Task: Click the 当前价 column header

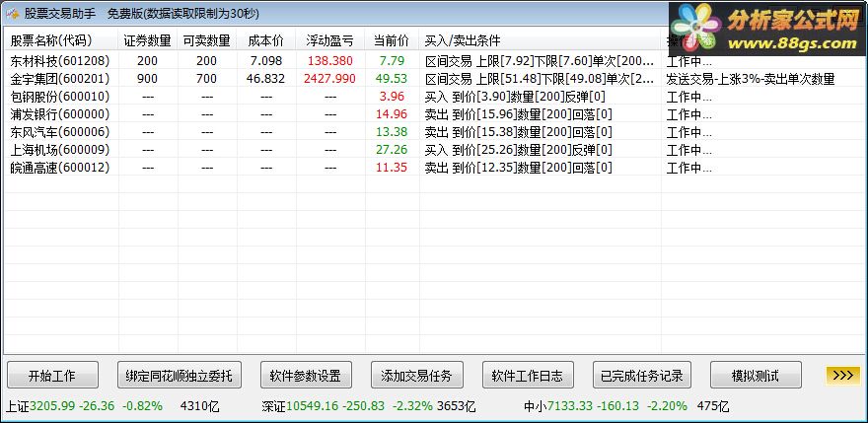Action: (x=392, y=40)
